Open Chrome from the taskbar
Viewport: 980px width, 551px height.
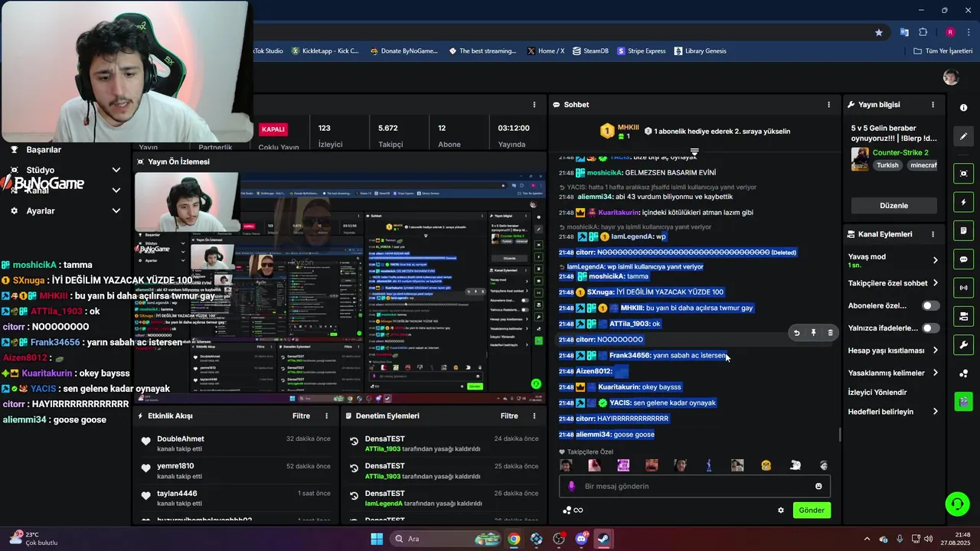click(514, 539)
